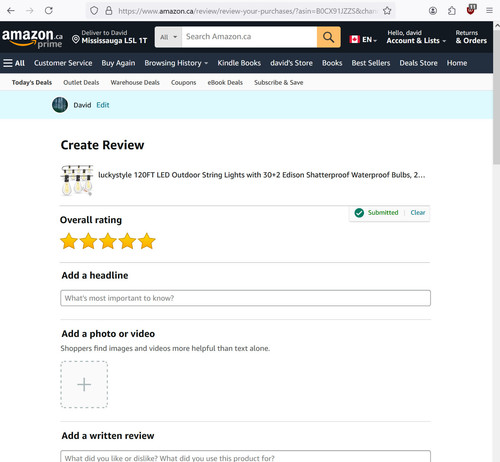Viewport: 500px width, 462px height.
Task: Click the green Submitted checkmark icon
Action: 359,213
